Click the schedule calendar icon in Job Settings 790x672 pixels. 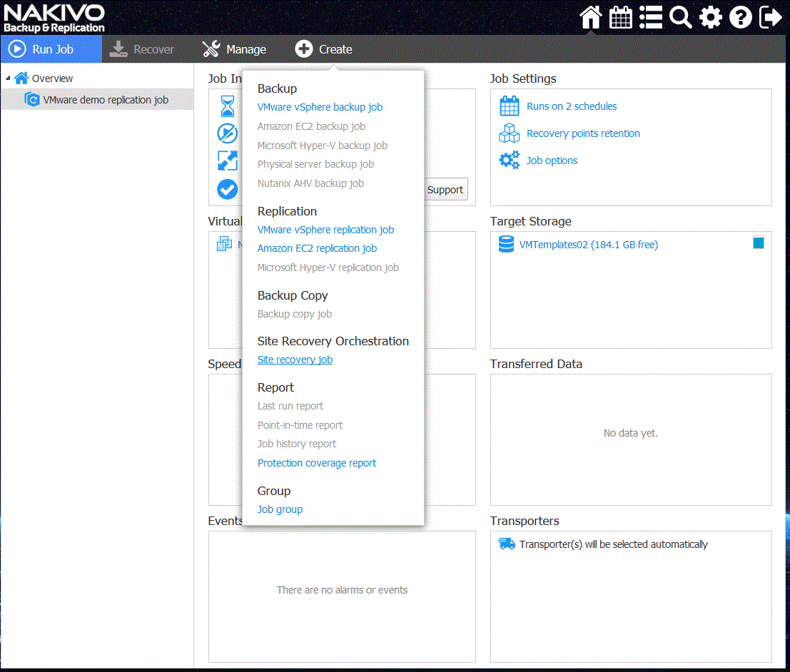click(510, 106)
